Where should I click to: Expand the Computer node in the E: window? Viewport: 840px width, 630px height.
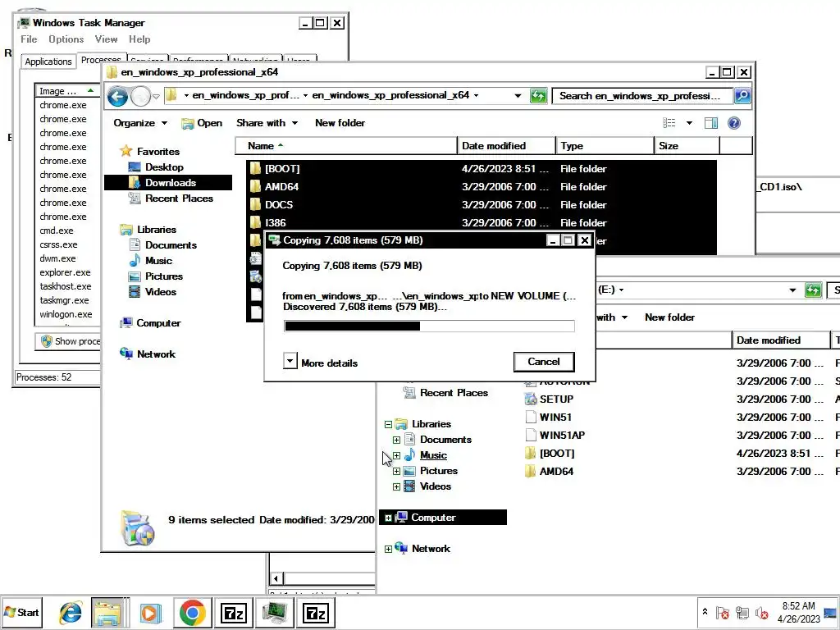pos(388,518)
